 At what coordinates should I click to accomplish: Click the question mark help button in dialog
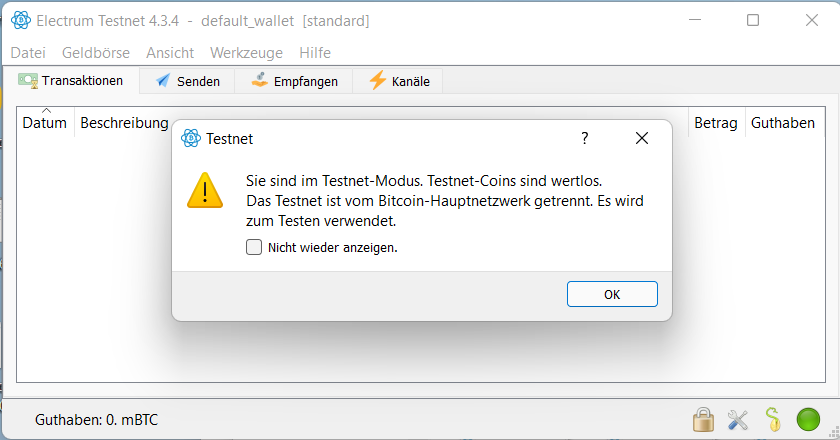[x=584, y=138]
